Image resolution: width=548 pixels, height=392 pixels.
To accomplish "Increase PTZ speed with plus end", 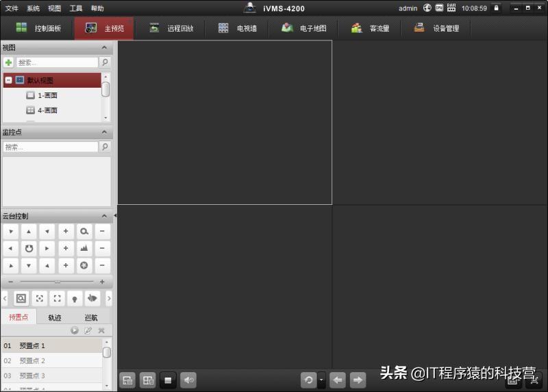I will pyautogui.click(x=102, y=282).
